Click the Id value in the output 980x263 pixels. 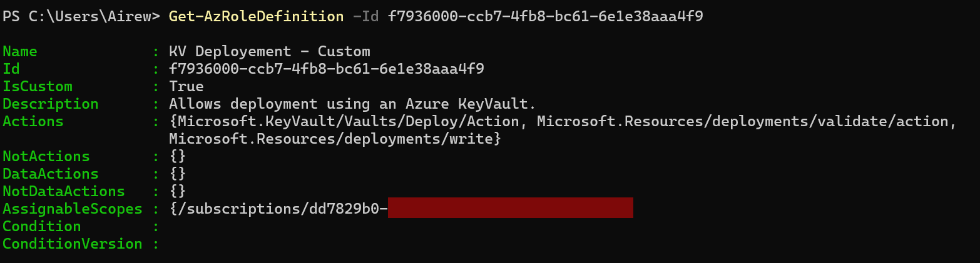click(326, 69)
